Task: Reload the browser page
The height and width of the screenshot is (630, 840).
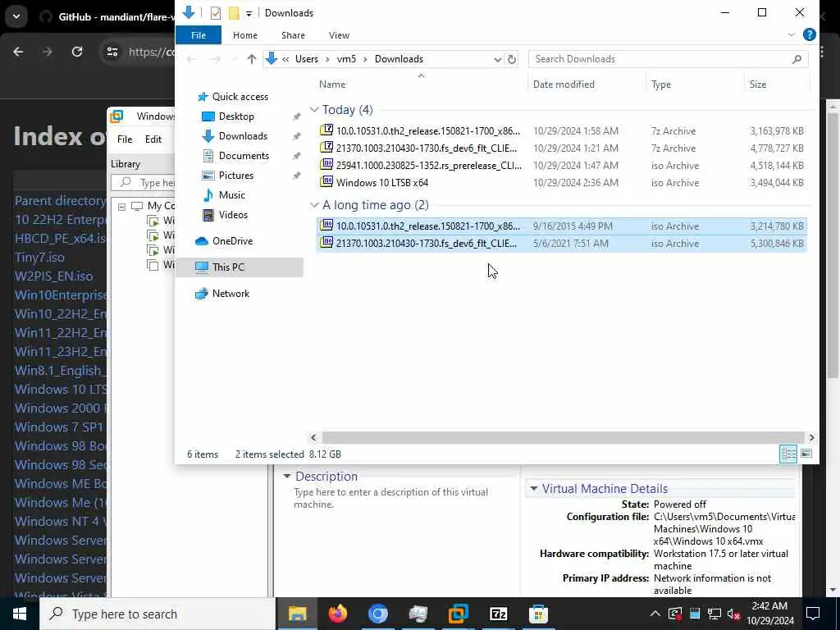Action: click(77, 52)
